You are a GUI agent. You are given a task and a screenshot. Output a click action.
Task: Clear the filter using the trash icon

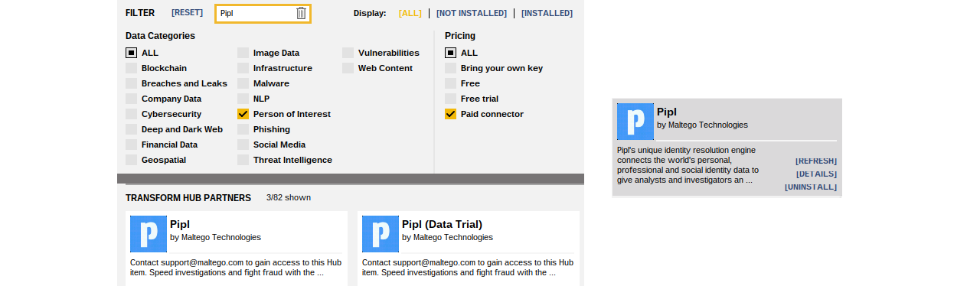(302, 13)
